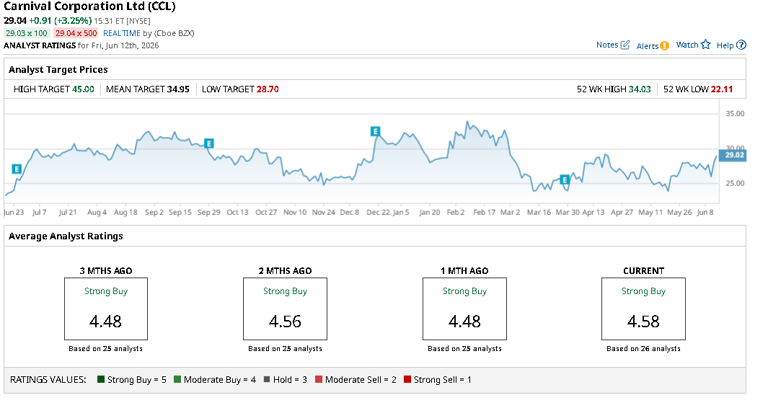Click the Watch link
The width and height of the screenshot is (768, 408).
point(687,45)
